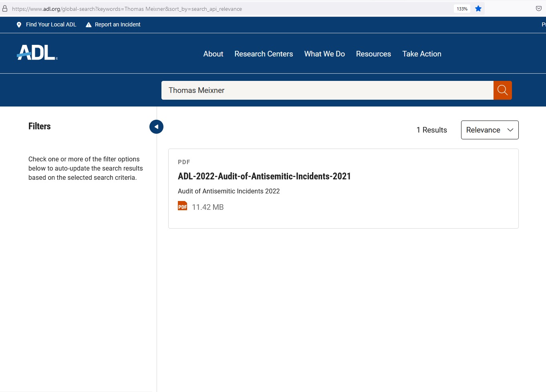
Task: Click the 11.42 MB file size text
Action: pos(208,207)
